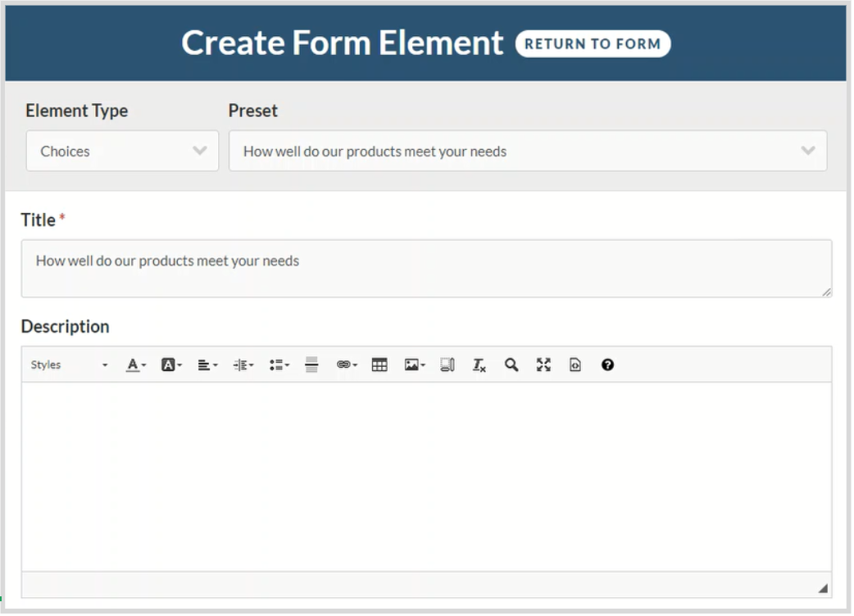Viewport: 854px width, 616px height.
Task: Insert a table into description
Action: point(380,365)
